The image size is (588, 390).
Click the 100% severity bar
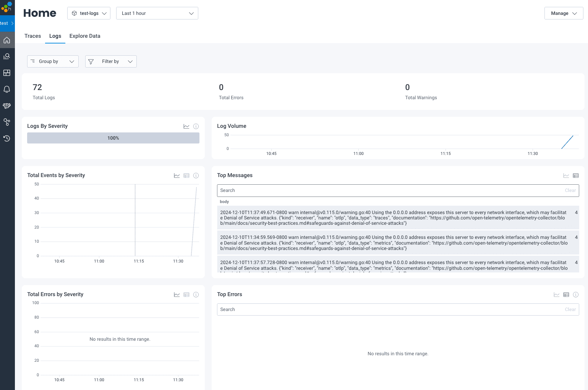pyautogui.click(x=113, y=138)
